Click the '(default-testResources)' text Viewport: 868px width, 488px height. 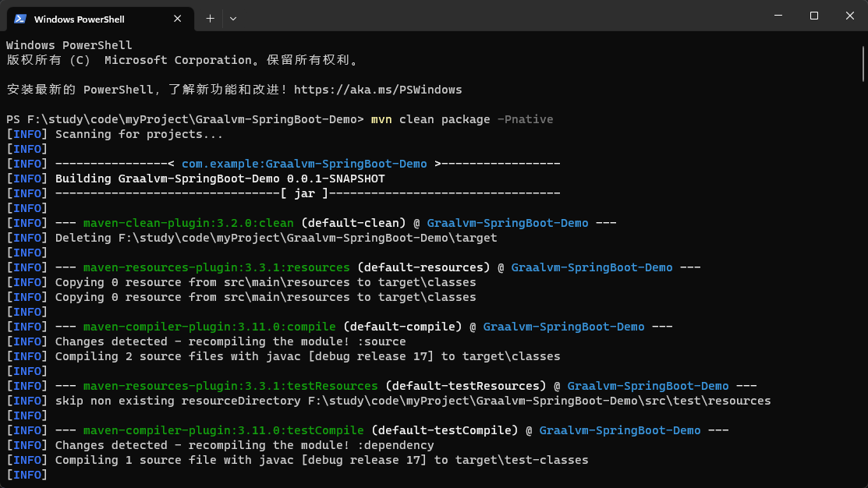pos(466,386)
